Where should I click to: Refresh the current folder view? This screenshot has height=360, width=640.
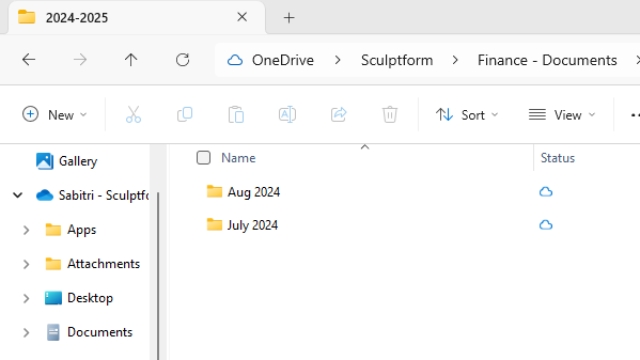pos(182,60)
